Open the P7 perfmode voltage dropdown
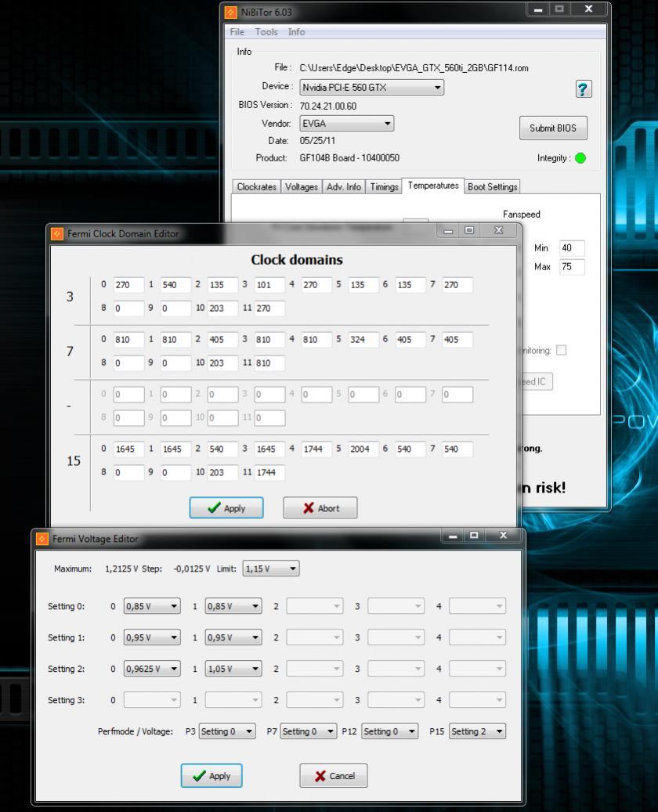Viewport: 658px width, 812px height. [x=309, y=731]
